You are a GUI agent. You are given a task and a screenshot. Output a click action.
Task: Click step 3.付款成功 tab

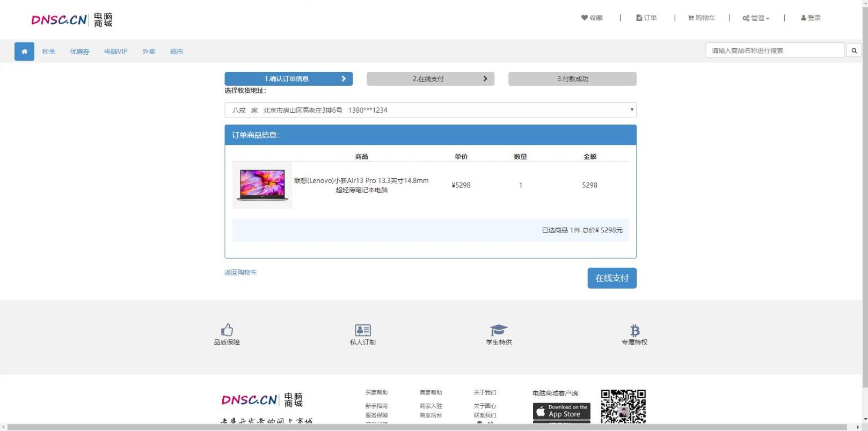tap(572, 79)
